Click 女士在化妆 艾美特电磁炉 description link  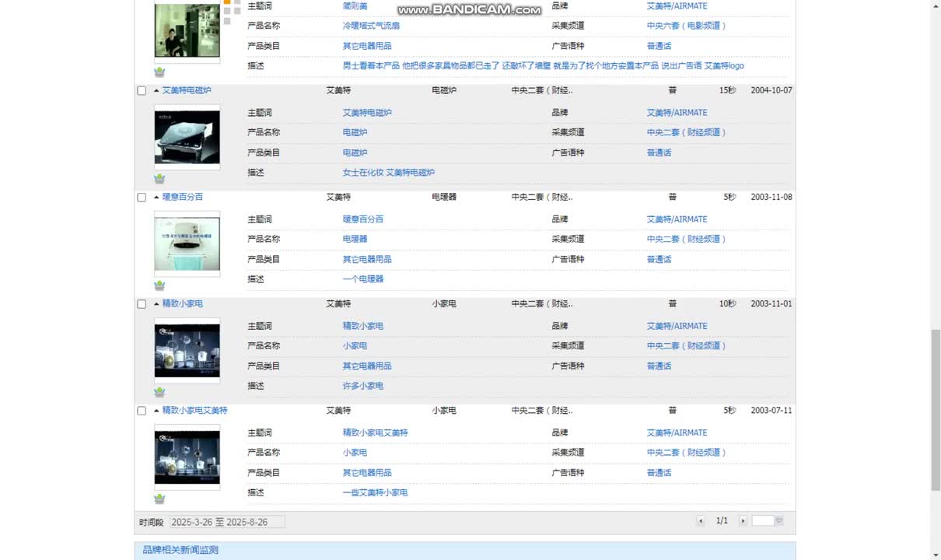pos(389,173)
